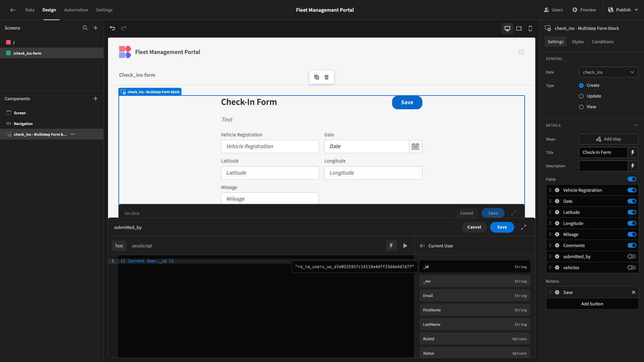Image resolution: width=644 pixels, height=362 pixels.
Task: Open the Automation tab
Action: (x=76, y=10)
